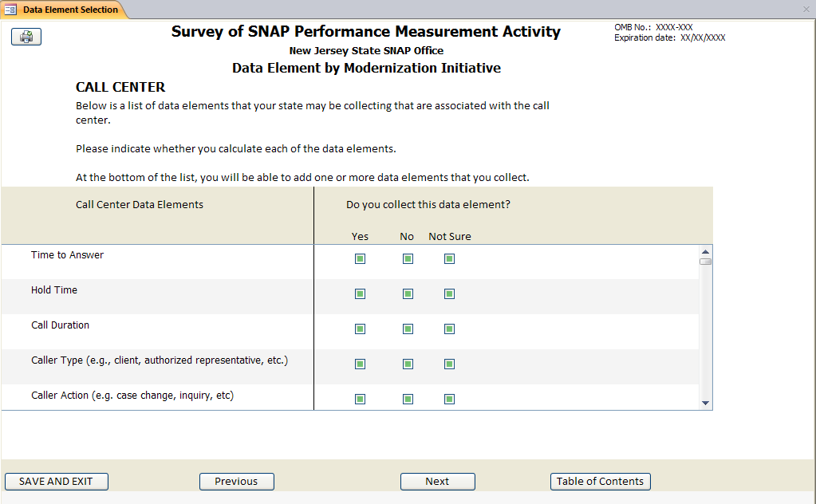Tick Yes for Call Duration
The height and width of the screenshot is (504, 816).
click(360, 329)
